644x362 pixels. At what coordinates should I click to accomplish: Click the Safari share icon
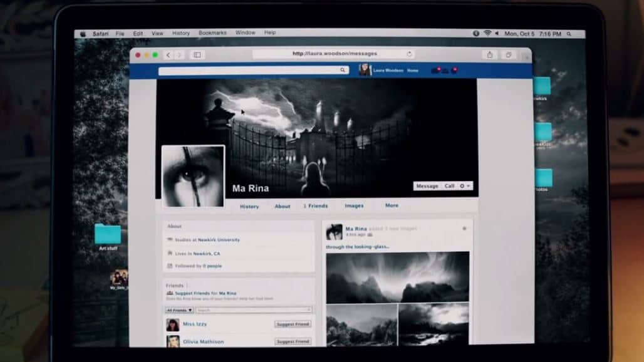(x=489, y=54)
